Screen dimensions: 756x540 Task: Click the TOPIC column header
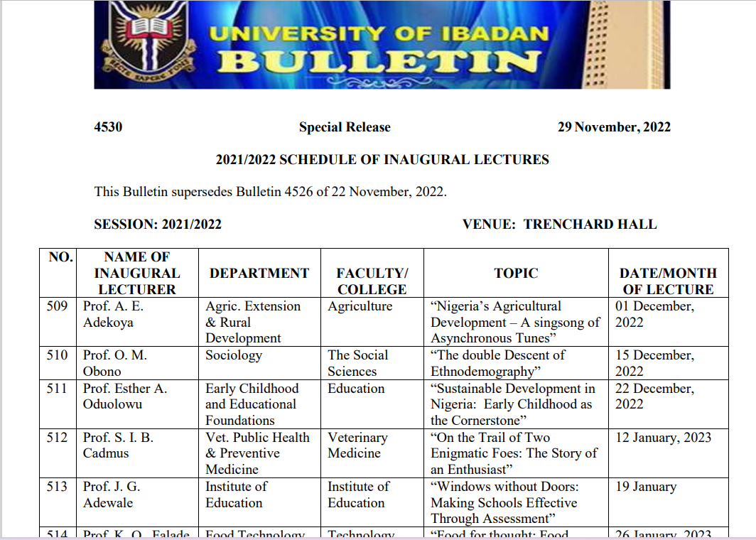point(516,273)
